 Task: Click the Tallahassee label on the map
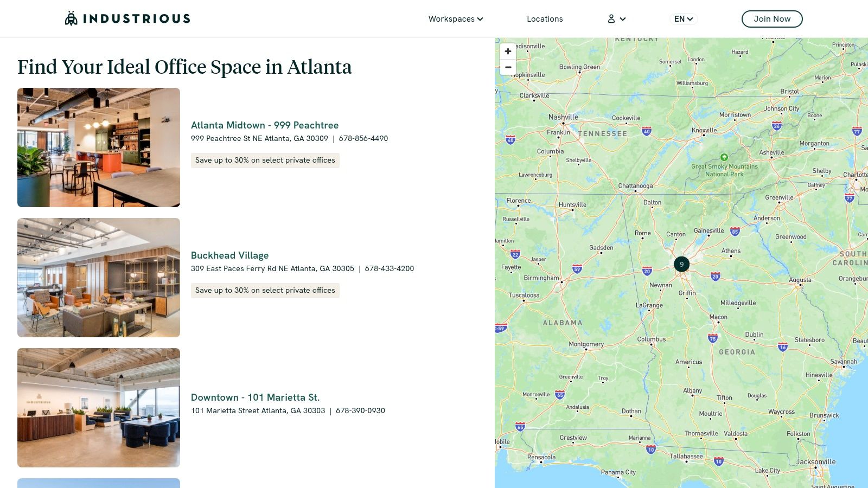click(x=686, y=457)
